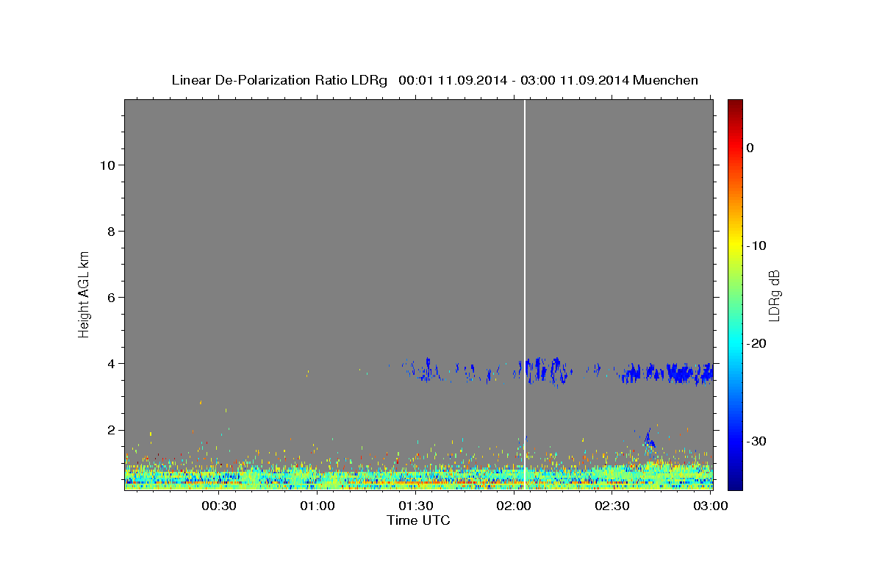Click the 03:00 time tick label
882x588 pixels.
tap(710, 506)
